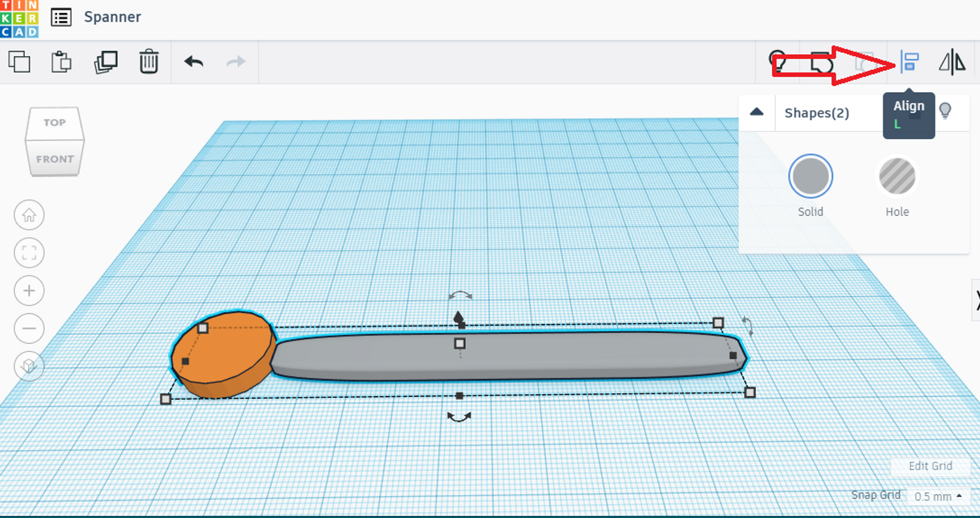980x518 pixels.
Task: Zoom in with plus button
Action: (29, 291)
